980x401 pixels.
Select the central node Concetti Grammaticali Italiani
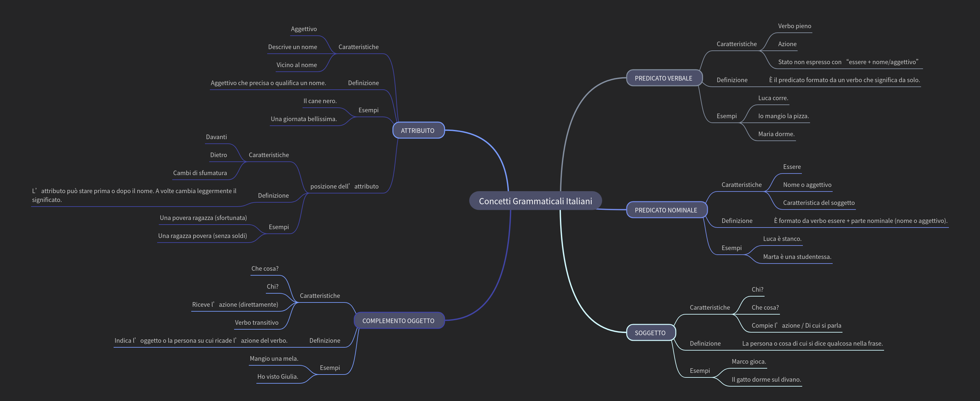535,201
